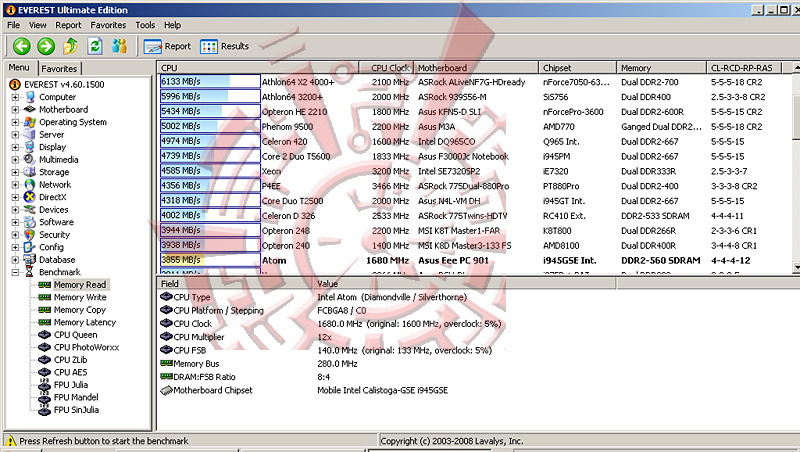
Task: Click the CPU Queen chip icon
Action: pos(44,335)
